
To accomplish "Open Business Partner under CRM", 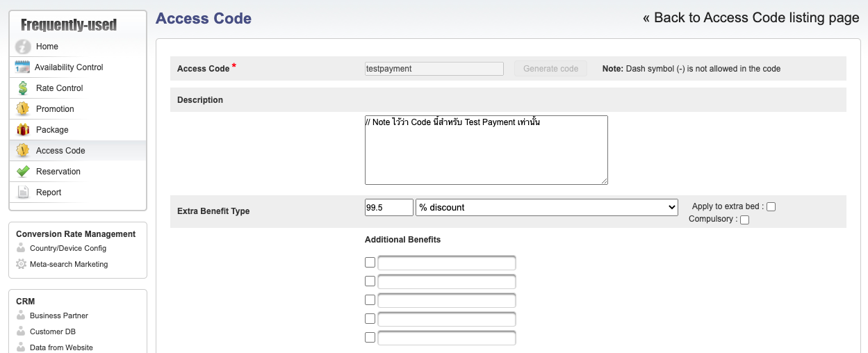I will (58, 315).
